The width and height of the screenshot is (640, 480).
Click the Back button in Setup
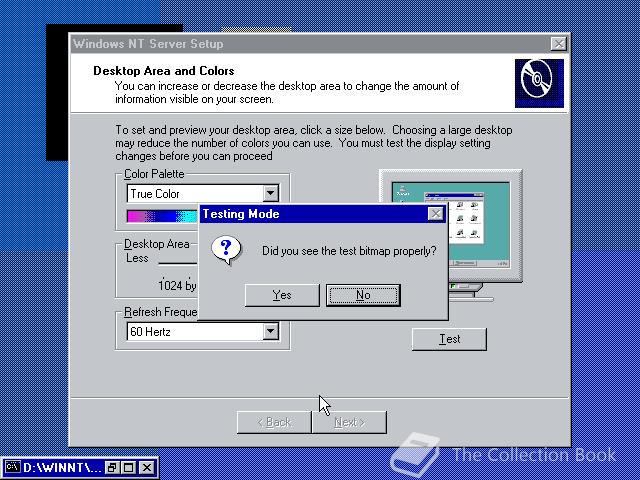point(274,422)
